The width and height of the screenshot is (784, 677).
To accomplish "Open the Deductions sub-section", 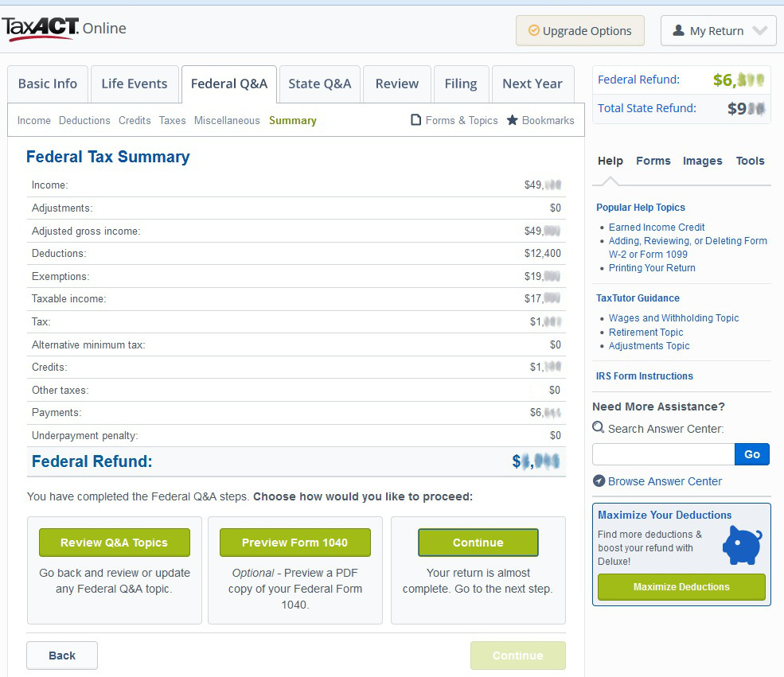I will 84,121.
